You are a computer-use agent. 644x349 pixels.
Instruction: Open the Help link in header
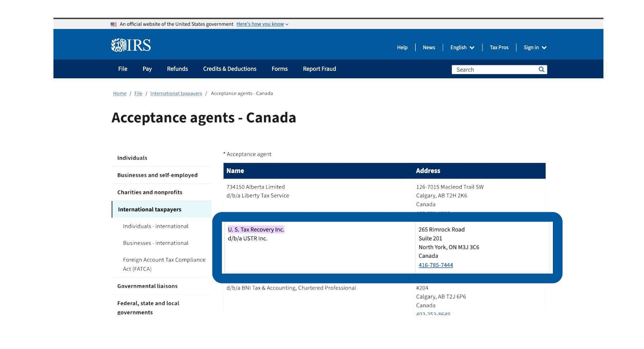402,47
